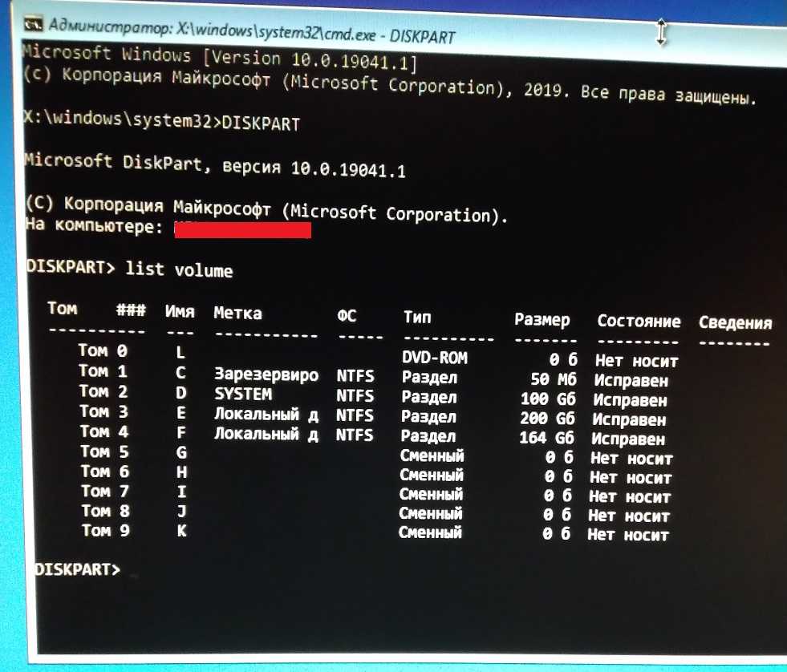Viewport: 787px width, 672px height.
Task: Click the empty DISKPART> prompt at bottom
Action: click(78, 569)
